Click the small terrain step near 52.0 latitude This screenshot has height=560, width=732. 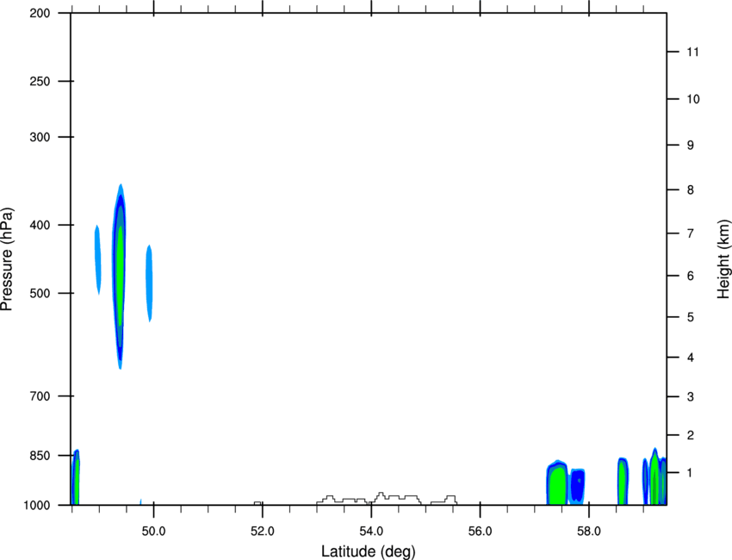click(x=257, y=503)
